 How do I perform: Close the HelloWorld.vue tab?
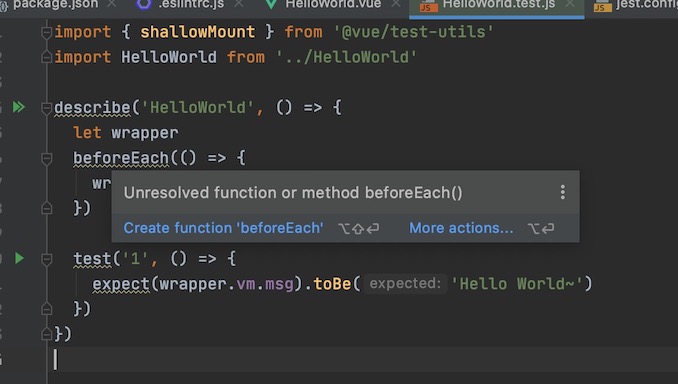(x=396, y=4)
